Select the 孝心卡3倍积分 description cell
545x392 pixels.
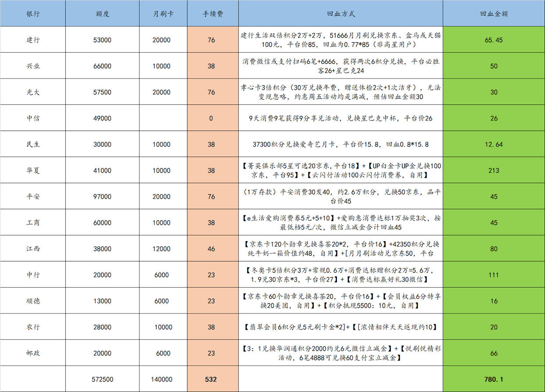point(341,92)
